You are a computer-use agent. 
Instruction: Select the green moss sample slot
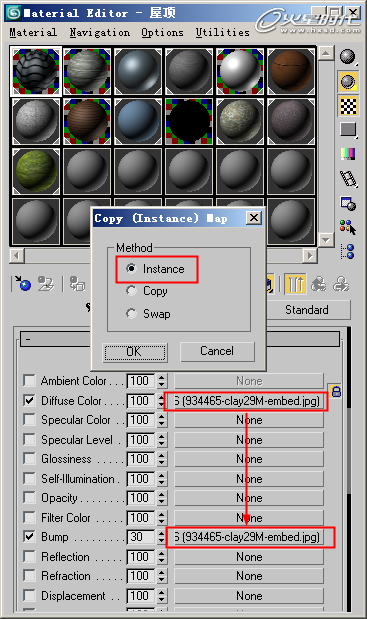click(36, 171)
